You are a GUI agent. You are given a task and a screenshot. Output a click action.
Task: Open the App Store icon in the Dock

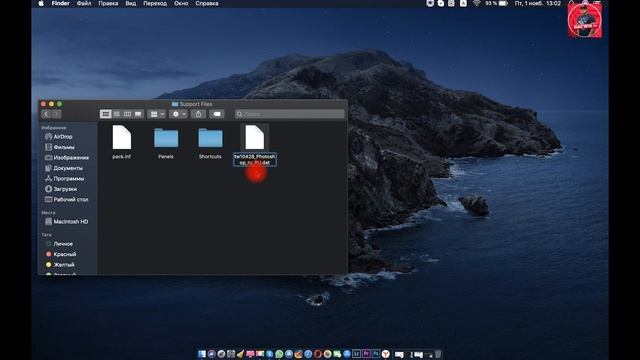point(347,354)
